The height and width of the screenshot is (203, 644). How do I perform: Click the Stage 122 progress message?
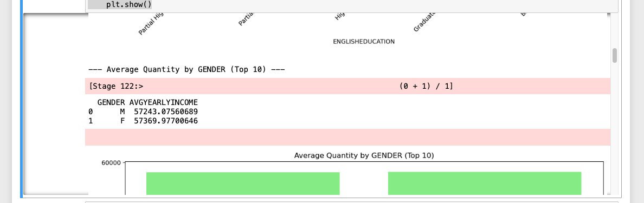[x=115, y=86]
